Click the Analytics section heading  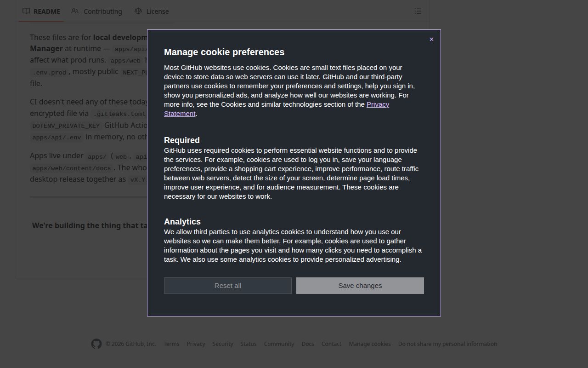coord(182,222)
